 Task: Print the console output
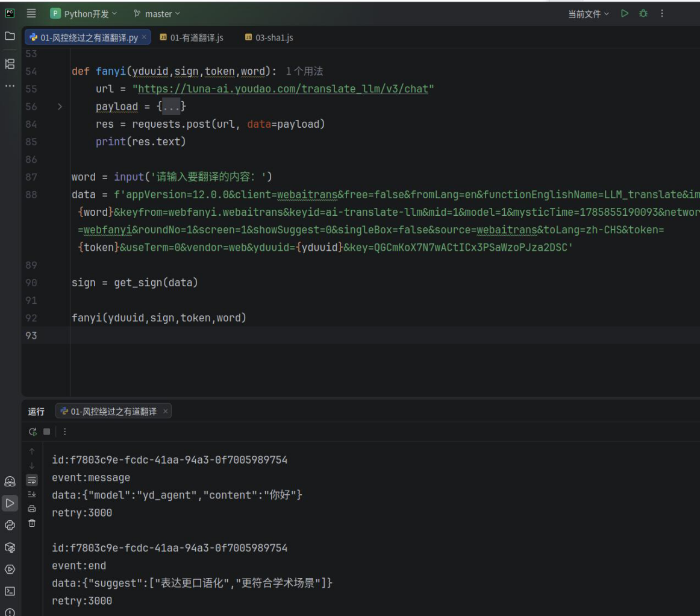[x=32, y=508]
